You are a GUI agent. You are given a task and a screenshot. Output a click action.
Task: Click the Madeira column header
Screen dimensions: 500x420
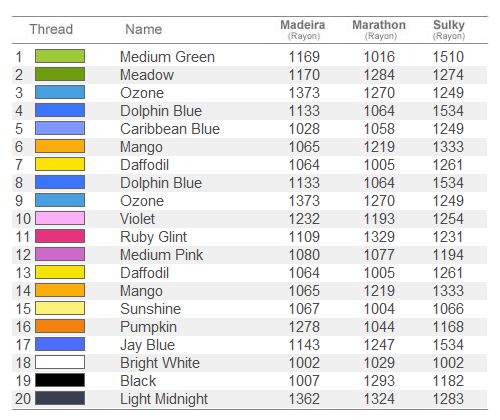tap(303, 29)
